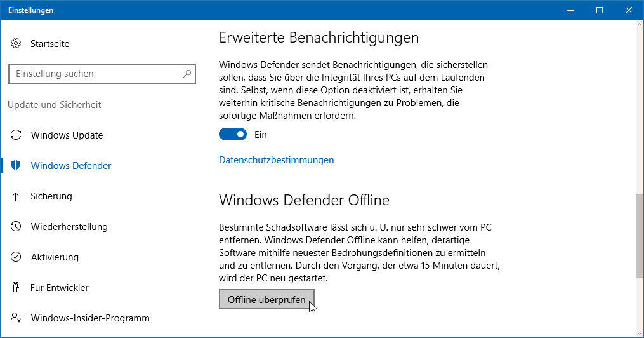The width and height of the screenshot is (644, 338).
Task: Click the Windows-Insider-Programm person icon
Action: coord(16,318)
